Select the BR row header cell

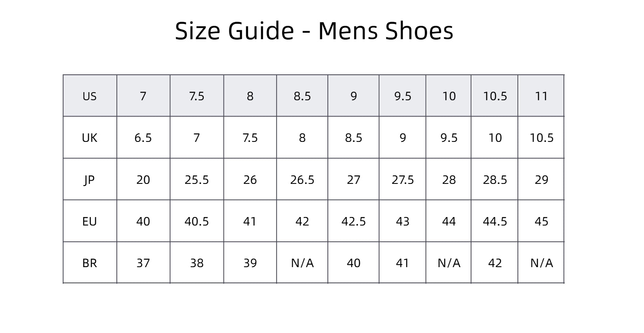90,263
